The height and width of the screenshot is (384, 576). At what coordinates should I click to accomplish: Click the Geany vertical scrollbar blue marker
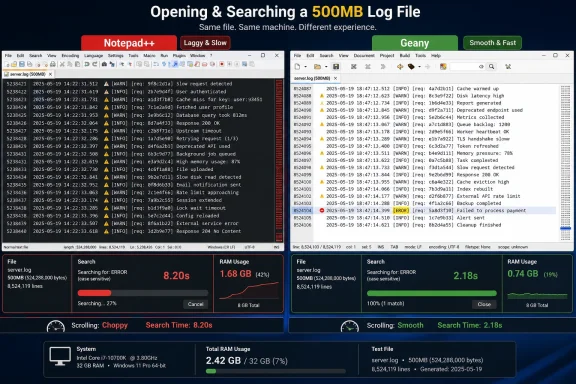pos(565,228)
